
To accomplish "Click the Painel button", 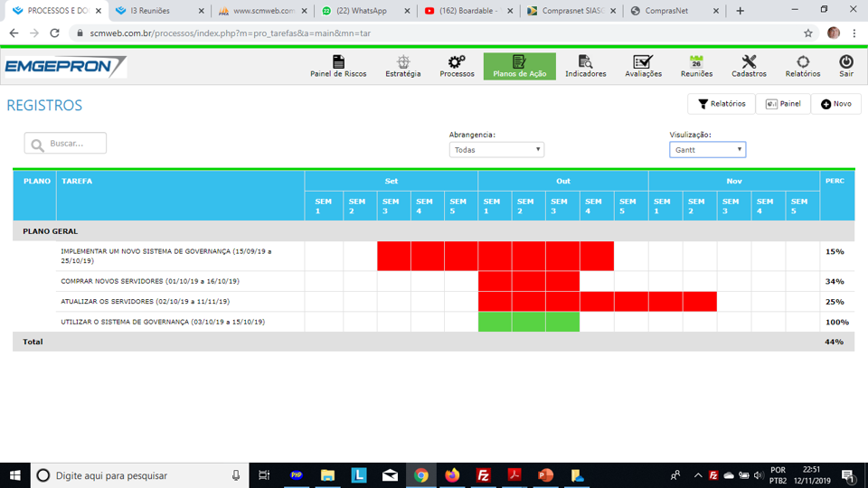I will pyautogui.click(x=783, y=104).
